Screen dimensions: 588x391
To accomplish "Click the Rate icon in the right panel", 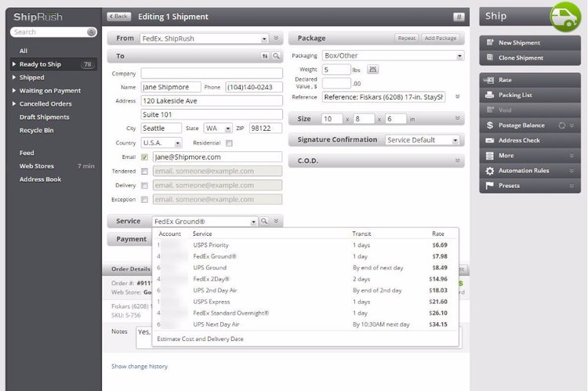I will (x=489, y=80).
